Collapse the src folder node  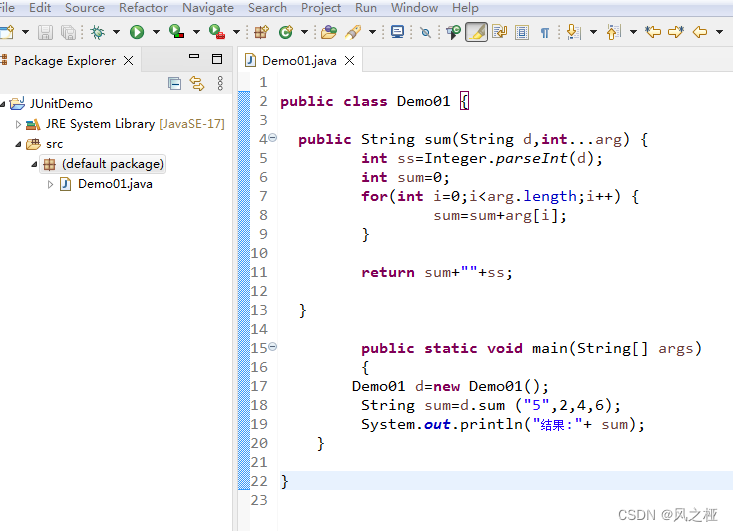[18, 144]
